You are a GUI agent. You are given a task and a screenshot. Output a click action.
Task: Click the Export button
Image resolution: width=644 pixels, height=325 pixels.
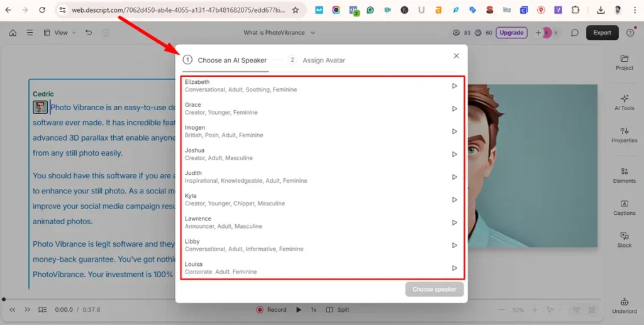tap(602, 33)
